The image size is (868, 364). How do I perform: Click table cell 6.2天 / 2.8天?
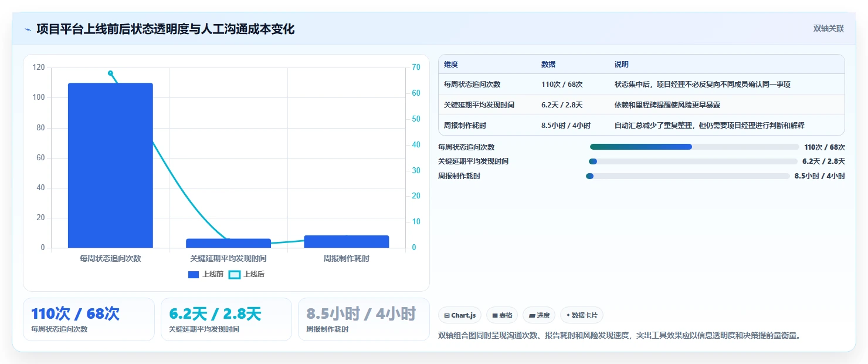pos(562,105)
